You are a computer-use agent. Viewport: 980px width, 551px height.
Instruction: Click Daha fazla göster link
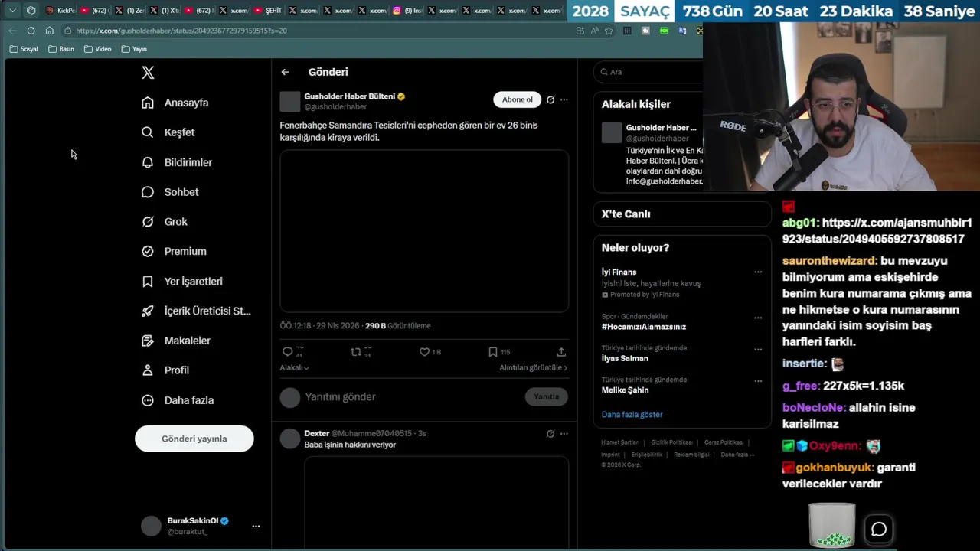[632, 415]
